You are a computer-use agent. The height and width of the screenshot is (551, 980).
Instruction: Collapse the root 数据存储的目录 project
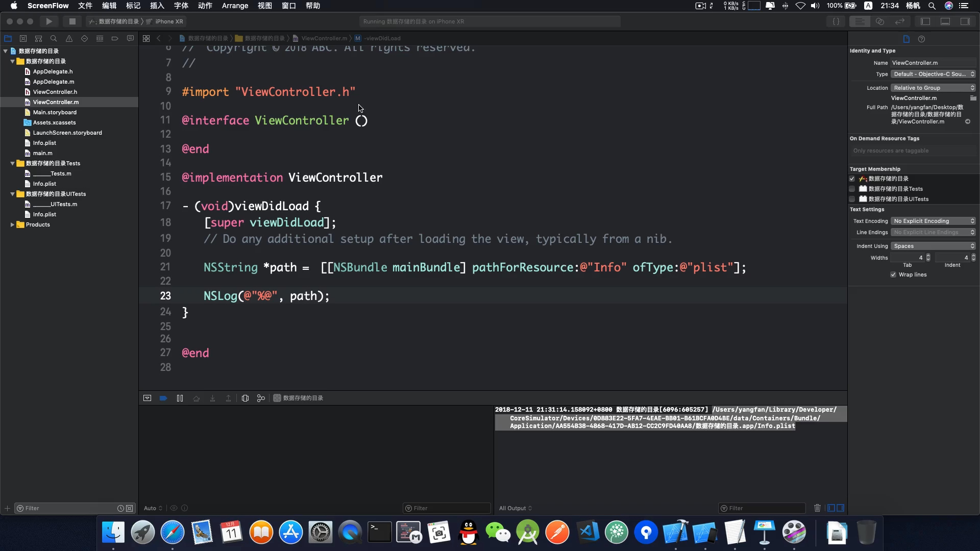5,51
